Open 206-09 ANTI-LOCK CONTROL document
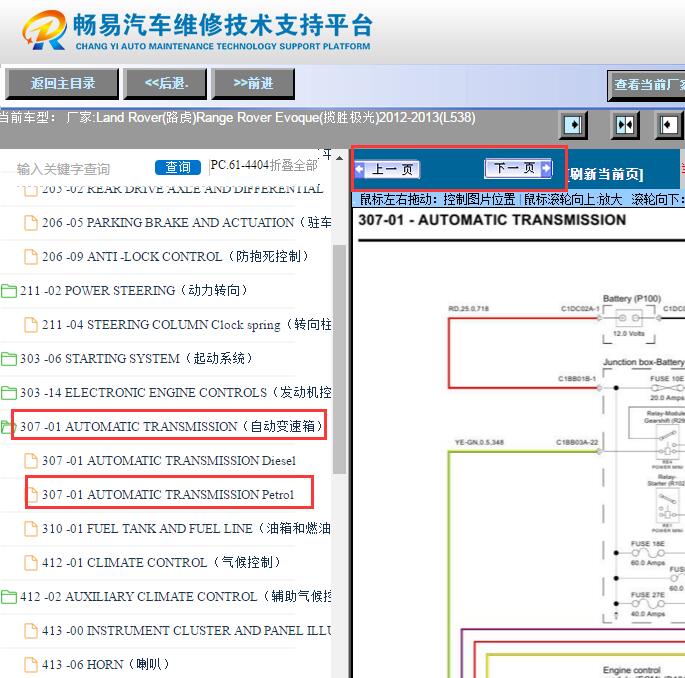Image resolution: width=685 pixels, height=678 pixels. pyautogui.click(x=175, y=256)
